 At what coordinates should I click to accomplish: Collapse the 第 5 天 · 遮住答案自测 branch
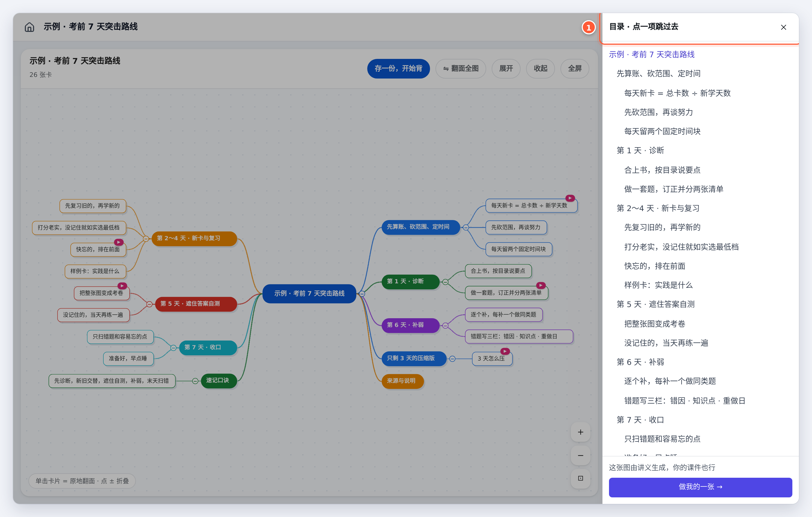tap(149, 304)
